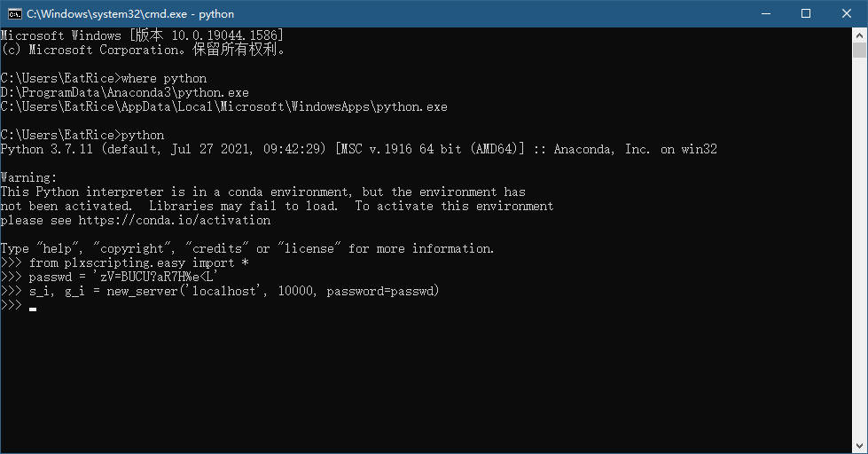Viewport: 868px width, 454px height.
Task: Click the WindowsApps python.exe path line
Action: click(x=223, y=107)
